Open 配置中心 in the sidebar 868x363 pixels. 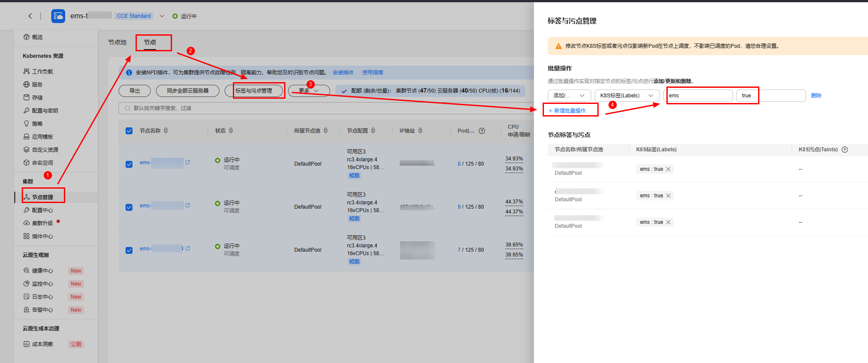pos(38,210)
